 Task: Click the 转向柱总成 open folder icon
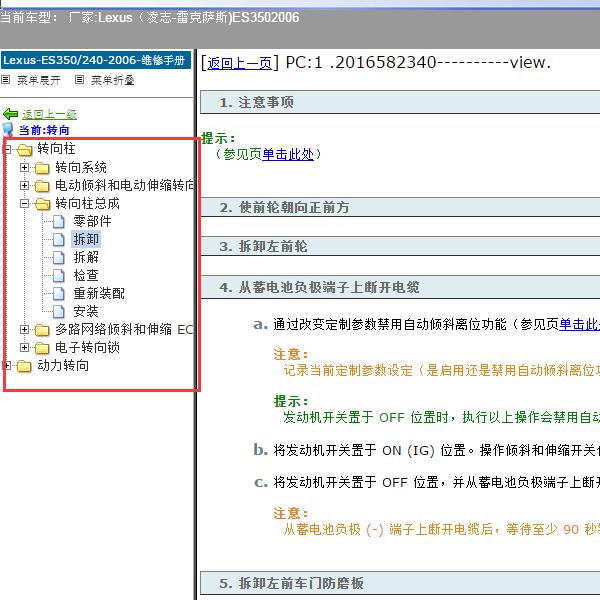(42, 204)
